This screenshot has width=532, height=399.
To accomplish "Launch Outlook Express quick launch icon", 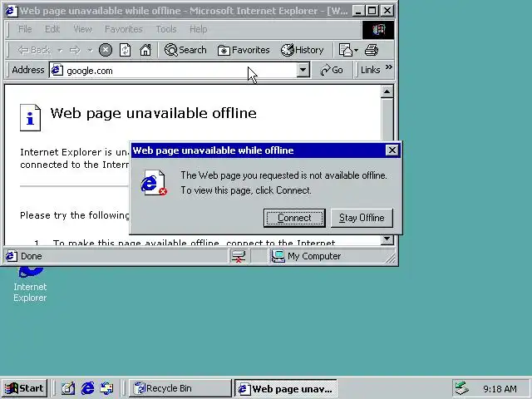I will [106, 388].
